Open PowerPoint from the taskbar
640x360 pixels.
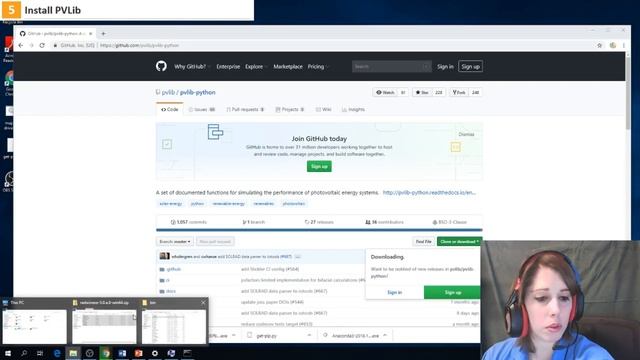(138, 353)
